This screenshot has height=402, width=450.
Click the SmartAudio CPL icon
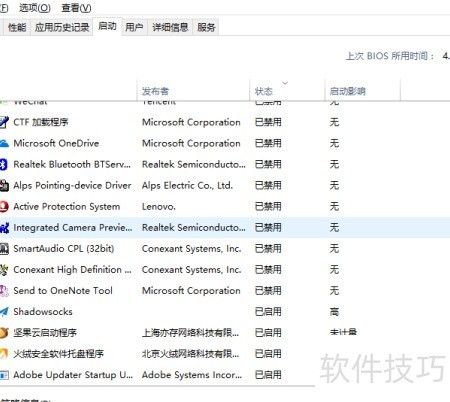point(4,249)
